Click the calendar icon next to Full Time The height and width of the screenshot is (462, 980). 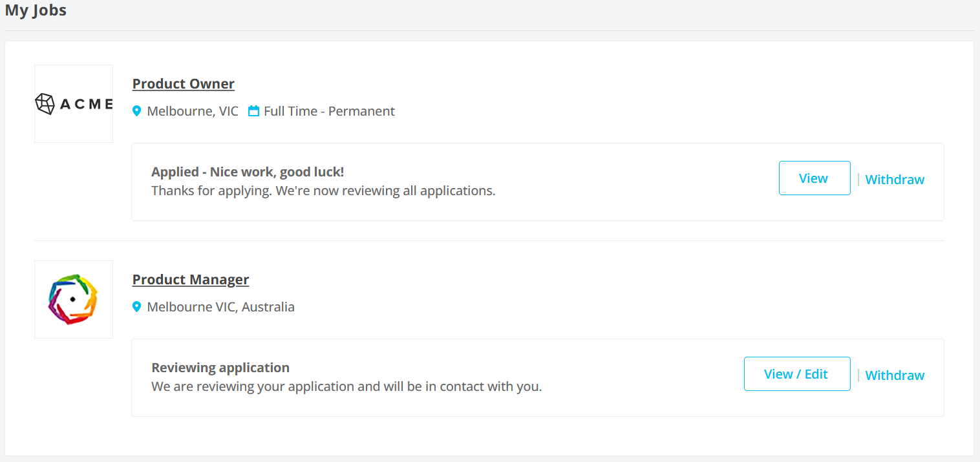click(x=253, y=110)
